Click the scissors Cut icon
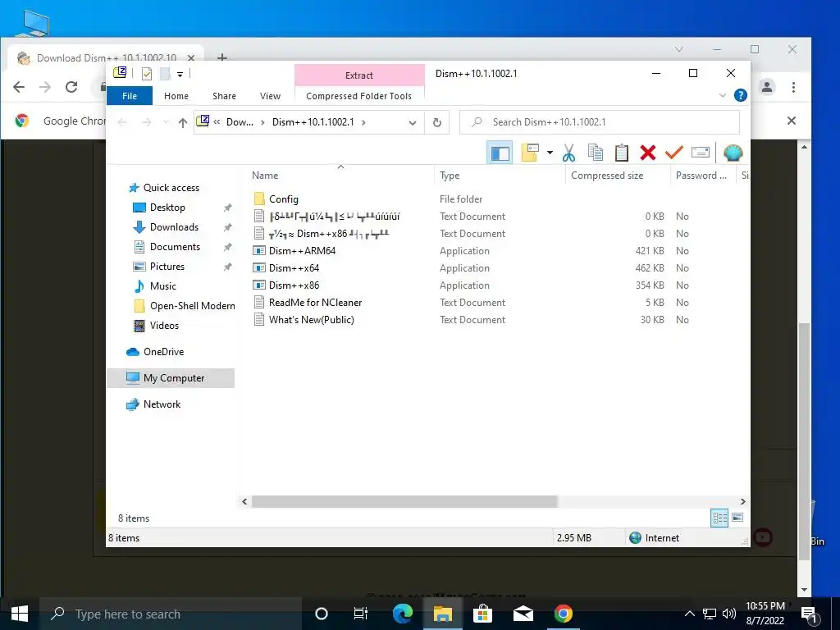 [568, 153]
